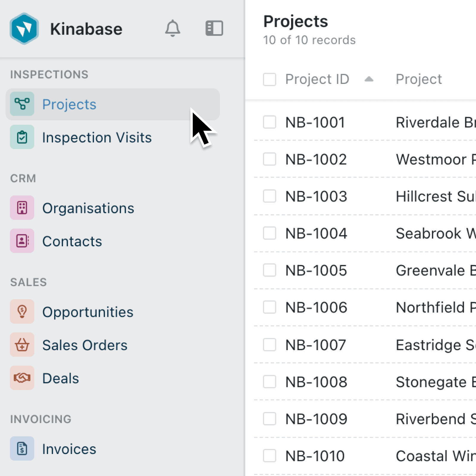Select the Projects workflow icon in the sidebar
Image resolution: width=476 pixels, height=476 pixels.
tap(22, 104)
